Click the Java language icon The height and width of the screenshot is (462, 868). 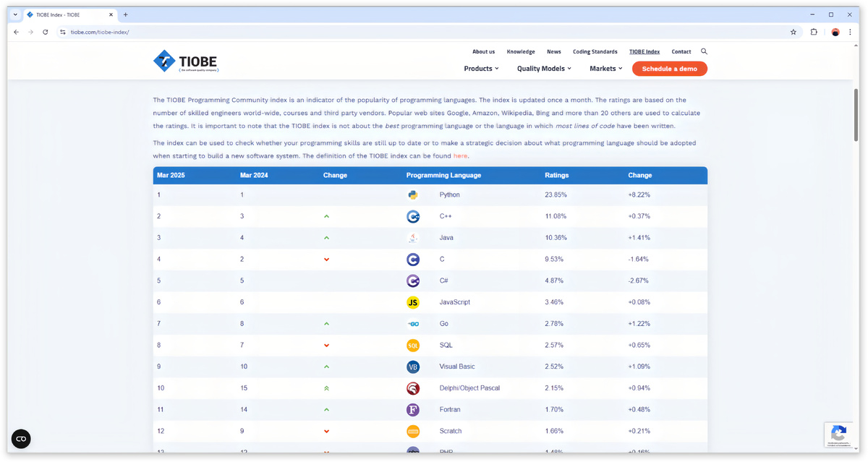413,238
